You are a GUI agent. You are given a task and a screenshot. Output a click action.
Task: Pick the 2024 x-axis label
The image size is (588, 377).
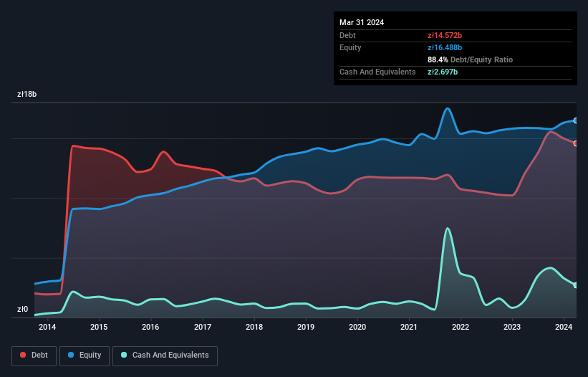point(564,328)
